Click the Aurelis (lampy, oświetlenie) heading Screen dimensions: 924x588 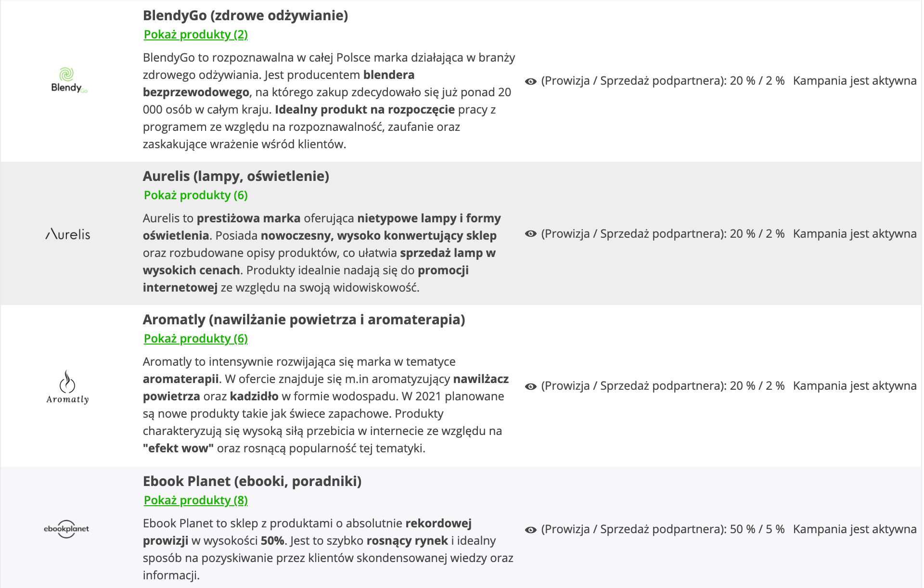pyautogui.click(x=236, y=176)
